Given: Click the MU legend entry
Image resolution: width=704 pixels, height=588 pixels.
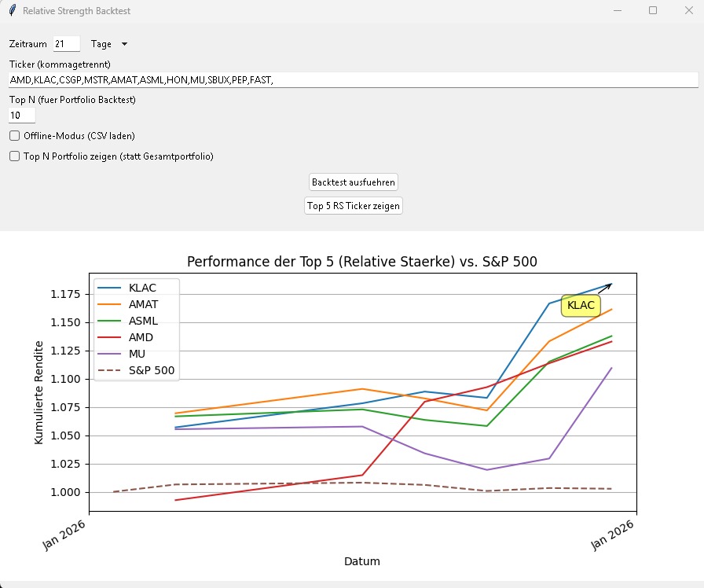Looking at the screenshot, I should 122,354.
